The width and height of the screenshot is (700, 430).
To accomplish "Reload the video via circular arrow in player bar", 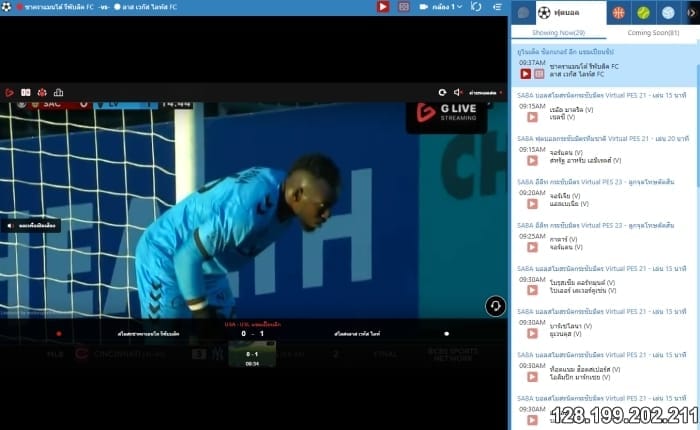I will coord(442,92).
